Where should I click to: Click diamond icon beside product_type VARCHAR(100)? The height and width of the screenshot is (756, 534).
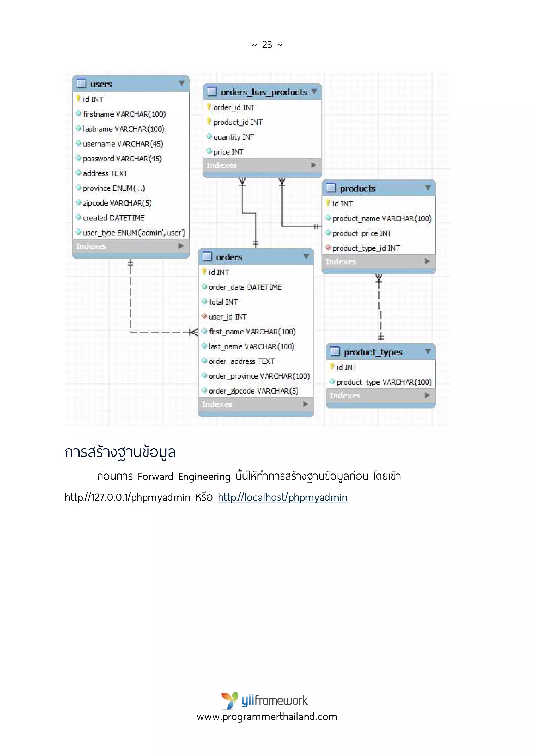(332, 381)
